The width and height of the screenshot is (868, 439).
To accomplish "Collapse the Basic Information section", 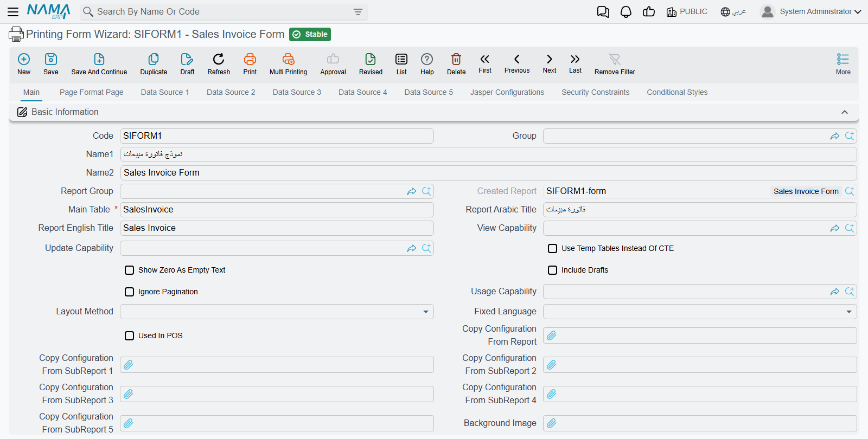I will (x=845, y=112).
